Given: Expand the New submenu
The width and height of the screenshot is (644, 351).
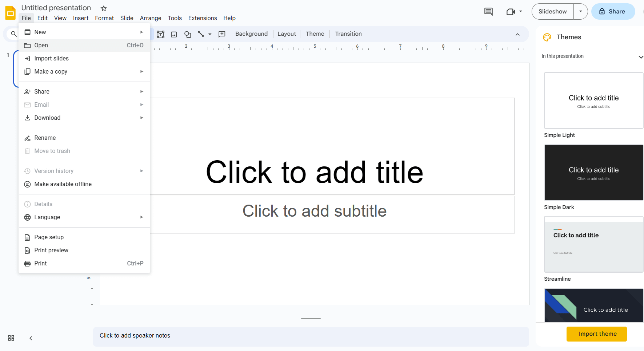Looking at the screenshot, I should (84, 32).
